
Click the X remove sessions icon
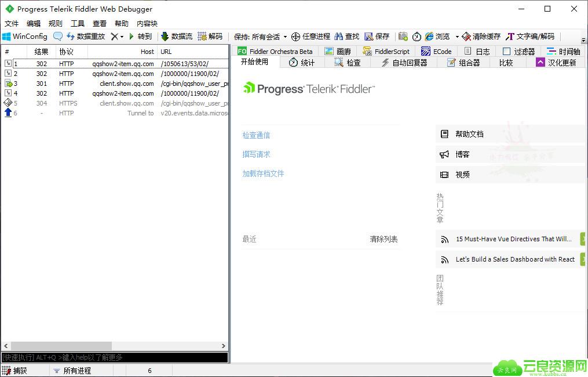114,37
